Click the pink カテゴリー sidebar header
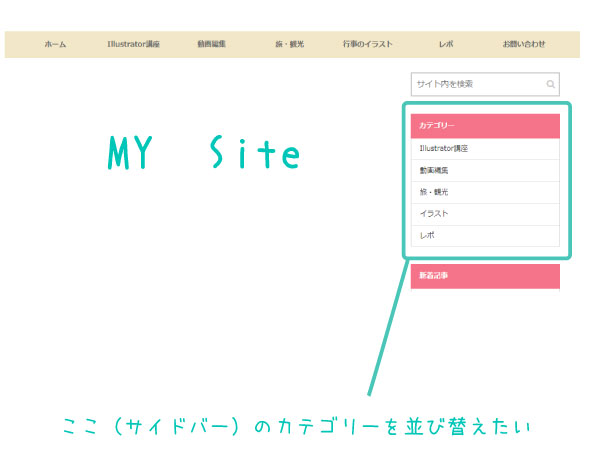This screenshot has width=600, height=454. pyautogui.click(x=485, y=126)
